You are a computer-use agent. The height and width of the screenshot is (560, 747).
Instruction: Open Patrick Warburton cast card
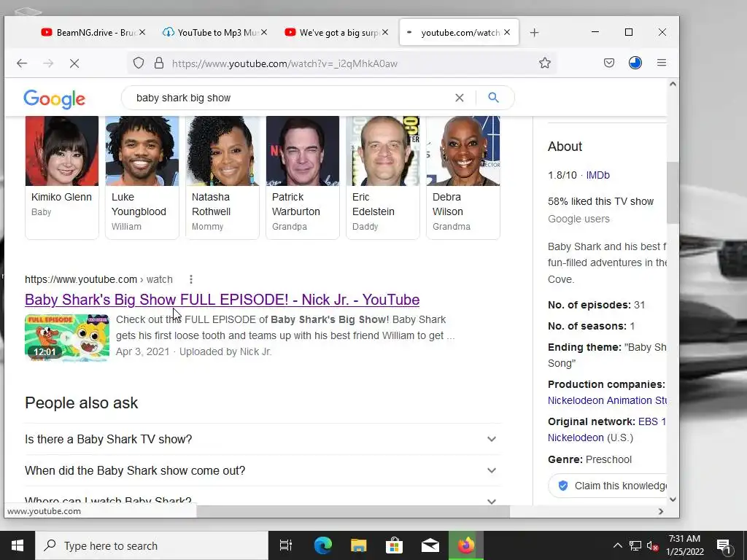click(x=303, y=177)
